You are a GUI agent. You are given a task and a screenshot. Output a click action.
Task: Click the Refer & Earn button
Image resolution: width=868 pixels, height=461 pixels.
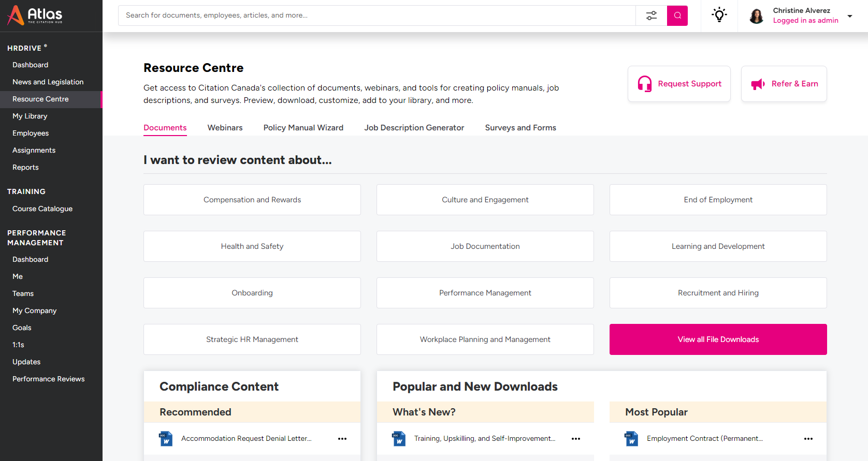tap(784, 84)
